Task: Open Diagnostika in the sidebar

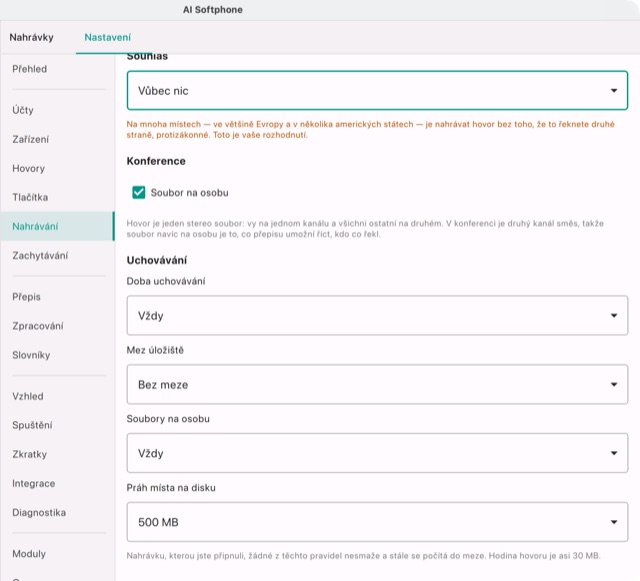Action: (x=39, y=512)
